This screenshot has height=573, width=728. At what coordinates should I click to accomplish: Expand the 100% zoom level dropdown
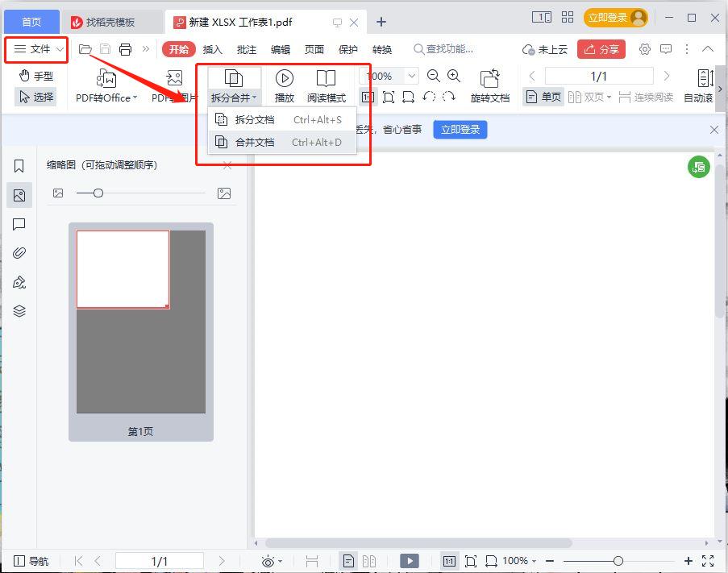[412, 76]
